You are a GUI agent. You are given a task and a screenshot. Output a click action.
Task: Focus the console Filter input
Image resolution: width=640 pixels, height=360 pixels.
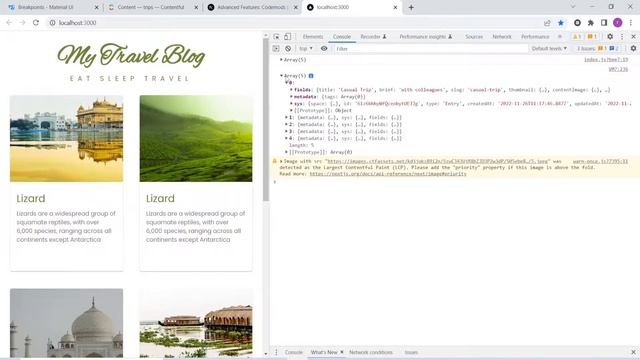click(431, 49)
